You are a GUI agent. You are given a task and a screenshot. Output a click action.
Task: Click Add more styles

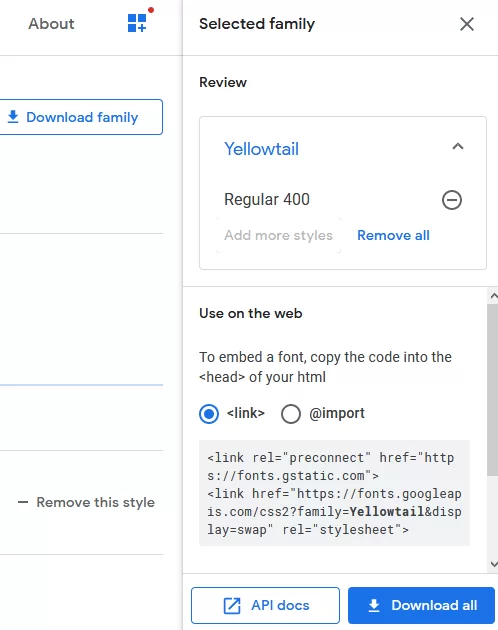pos(278,235)
